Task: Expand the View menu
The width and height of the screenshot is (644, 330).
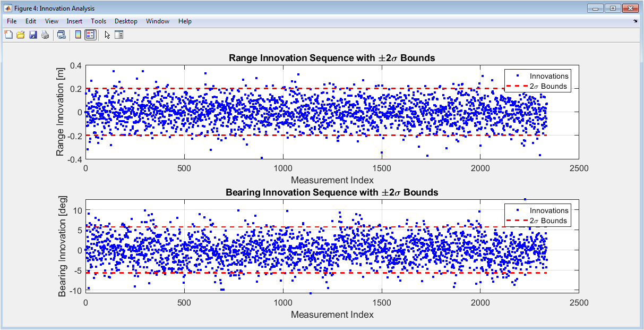Action: (51, 21)
